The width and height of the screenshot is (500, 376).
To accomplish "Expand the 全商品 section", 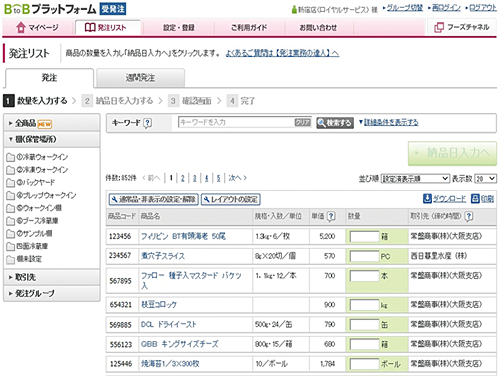I will [52, 123].
